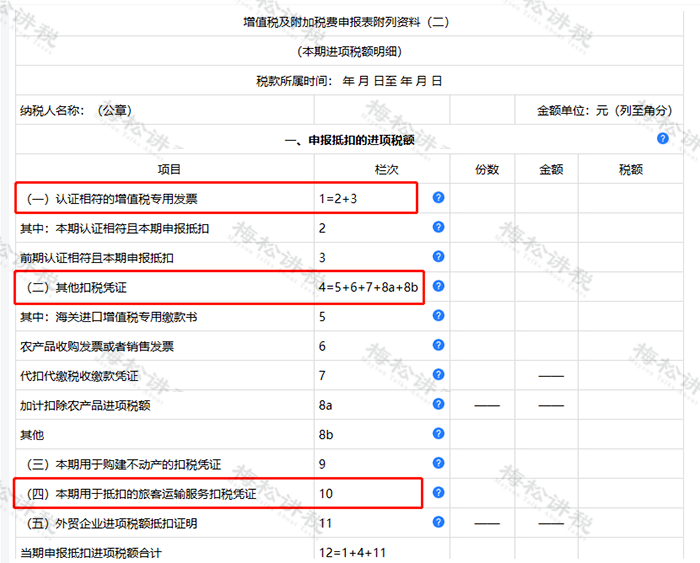Viewport: 700px width, 563px height.
Task: Open help icon for row 8a
Action: [438, 404]
